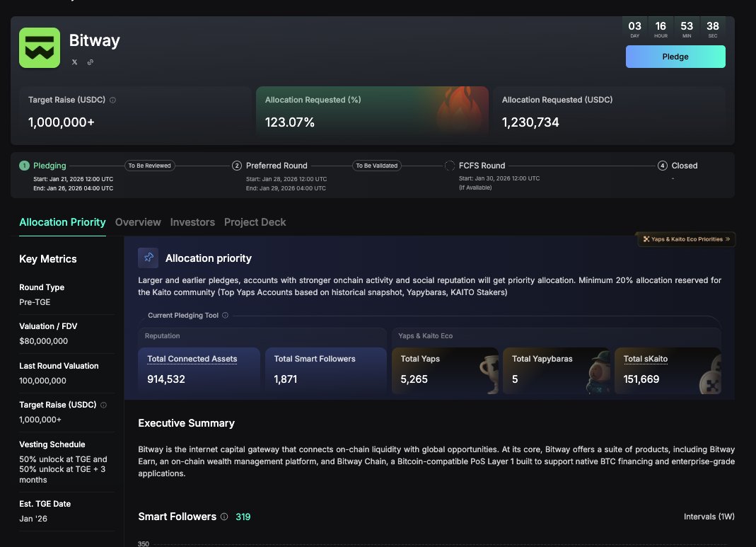The height and width of the screenshot is (547, 756).
Task: Click the 1,230,734 allocation requested value
Action: 530,122
